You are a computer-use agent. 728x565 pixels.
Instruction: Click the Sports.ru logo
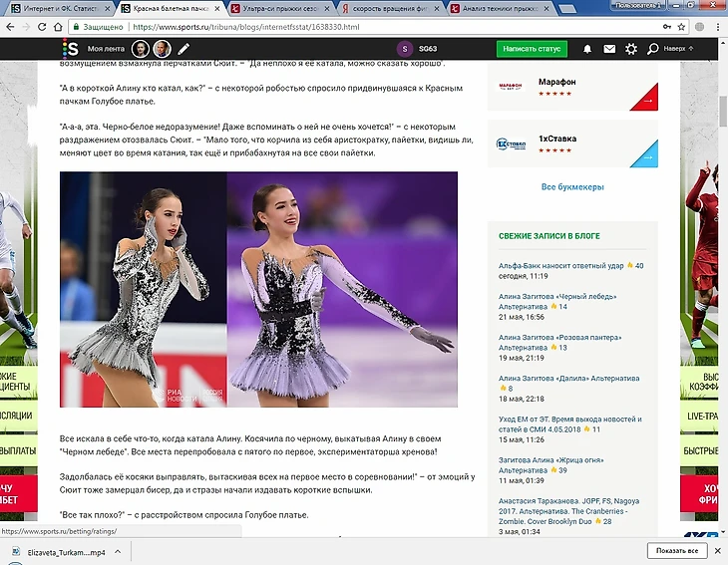point(71,48)
